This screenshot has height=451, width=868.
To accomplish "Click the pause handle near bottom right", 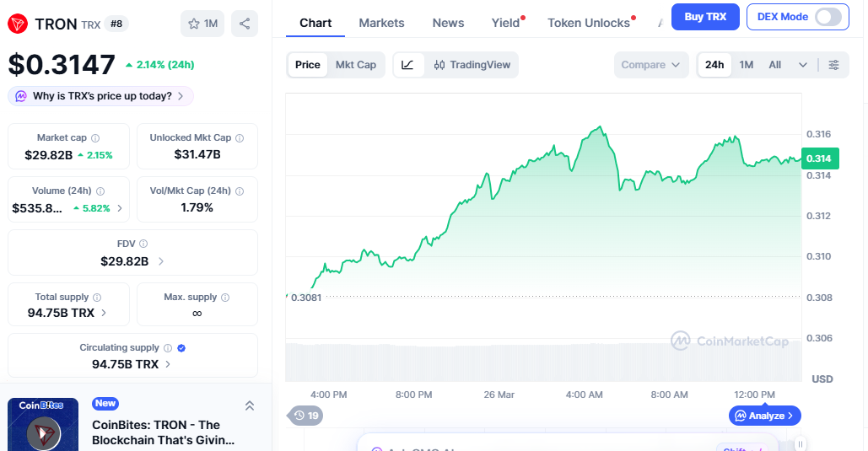I will coord(800,443).
